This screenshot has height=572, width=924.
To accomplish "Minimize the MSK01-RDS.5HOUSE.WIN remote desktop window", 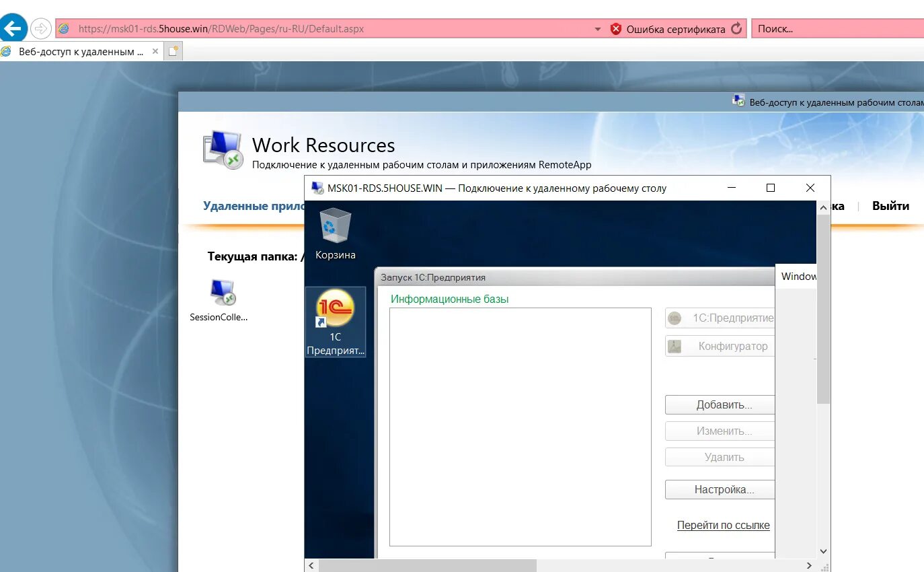I will point(732,188).
